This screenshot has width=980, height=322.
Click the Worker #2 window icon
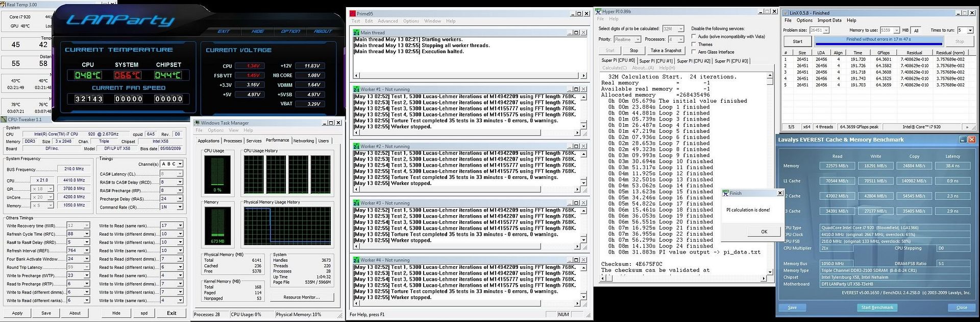pyautogui.click(x=356, y=146)
